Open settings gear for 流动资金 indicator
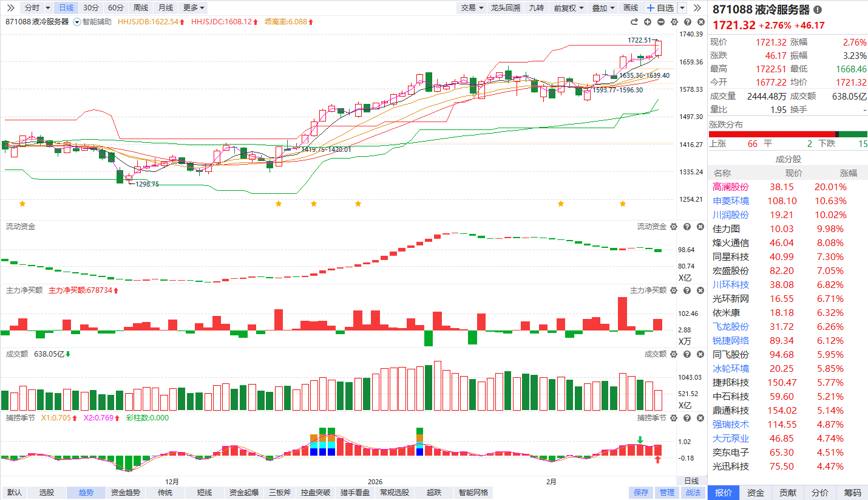 (x=673, y=227)
